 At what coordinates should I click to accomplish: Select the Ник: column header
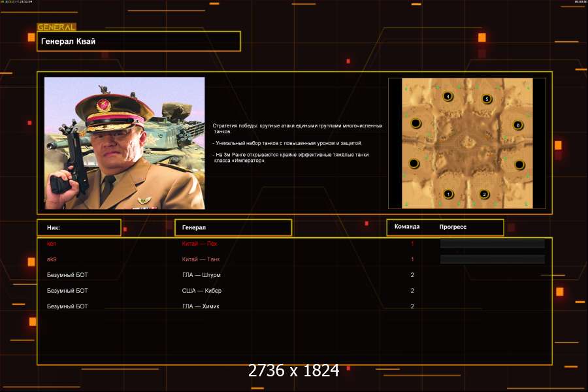[79, 228]
